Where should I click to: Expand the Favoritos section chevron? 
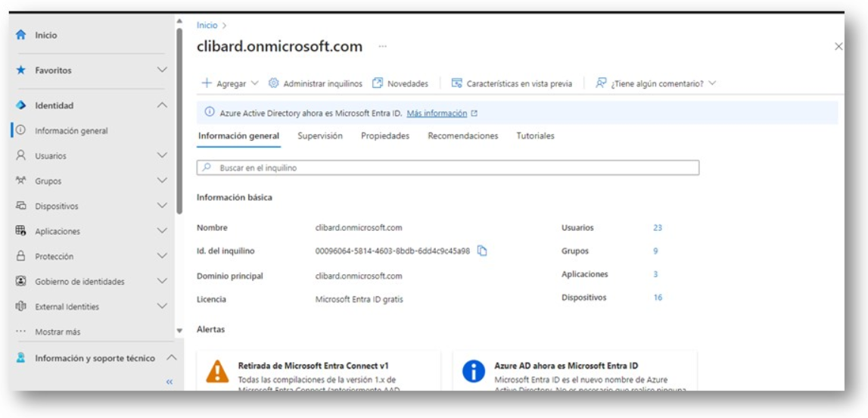[x=162, y=70]
